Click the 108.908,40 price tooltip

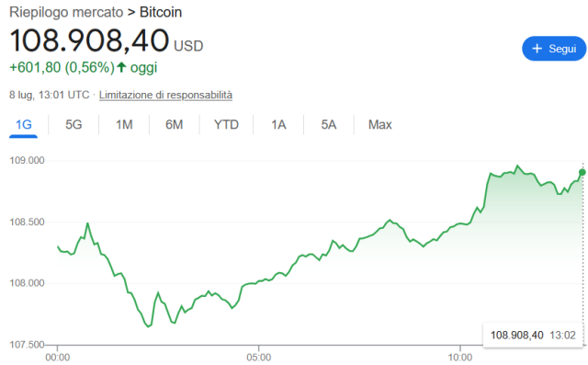533,335
